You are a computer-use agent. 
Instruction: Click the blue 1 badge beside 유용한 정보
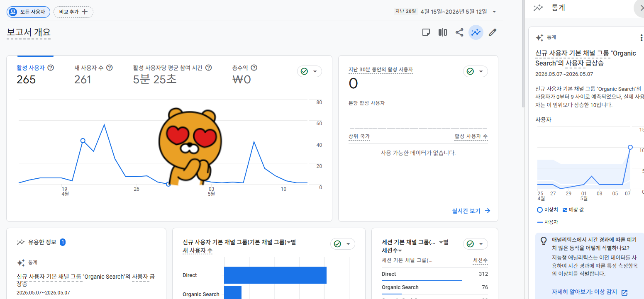[x=63, y=242]
